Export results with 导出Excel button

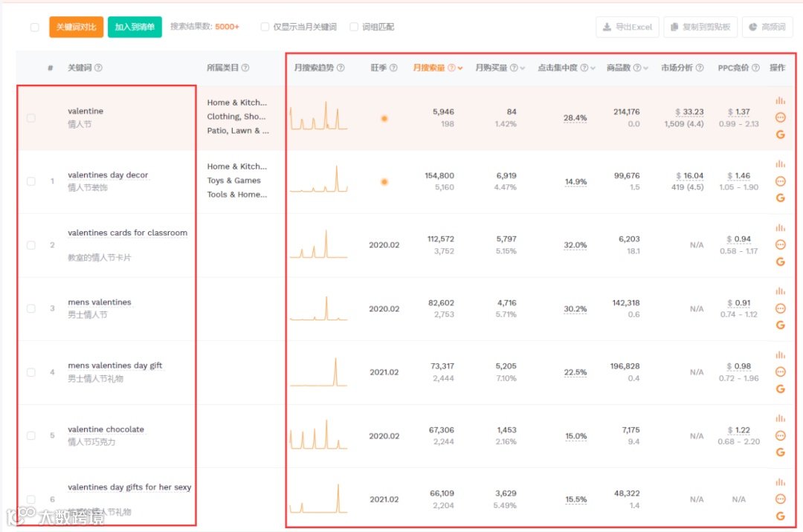coord(628,27)
